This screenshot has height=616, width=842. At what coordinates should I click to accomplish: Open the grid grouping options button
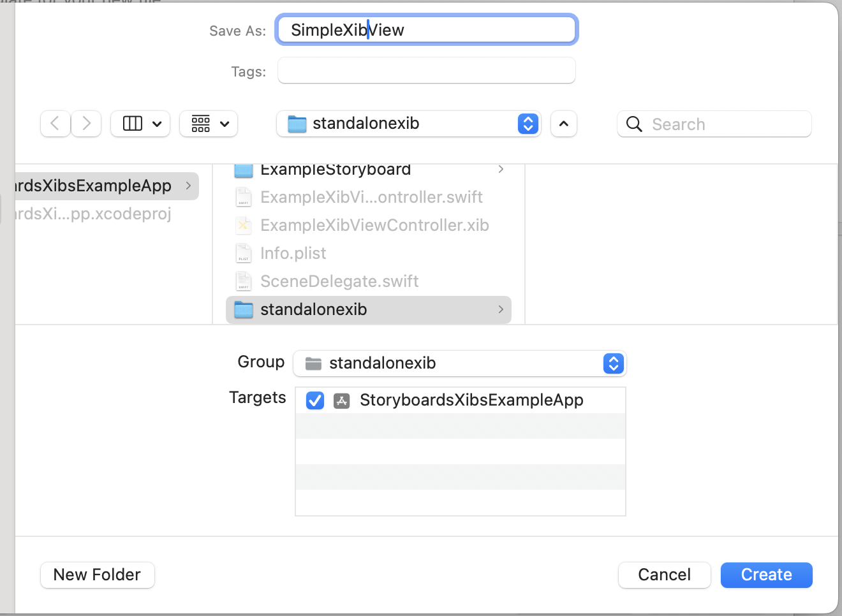[209, 124]
